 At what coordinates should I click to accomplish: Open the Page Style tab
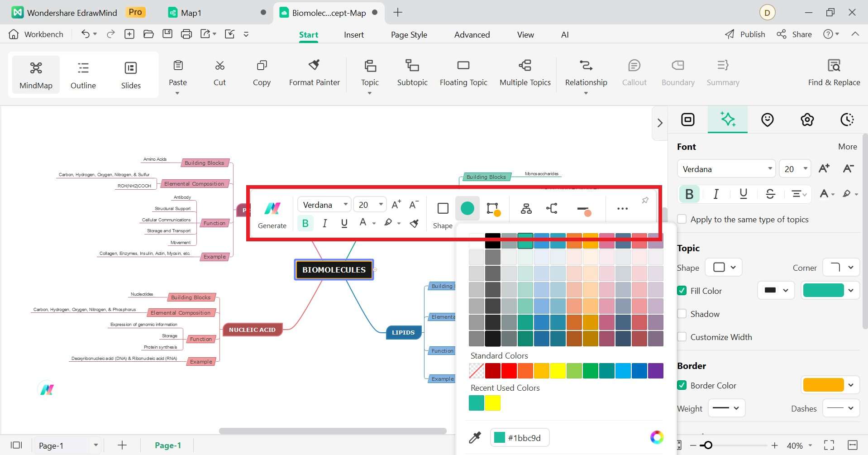(x=409, y=34)
